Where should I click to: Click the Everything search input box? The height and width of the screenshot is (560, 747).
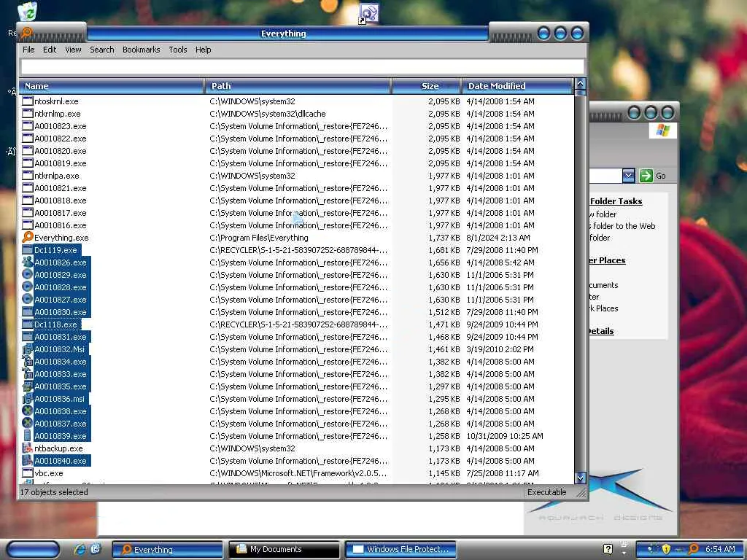coord(302,66)
